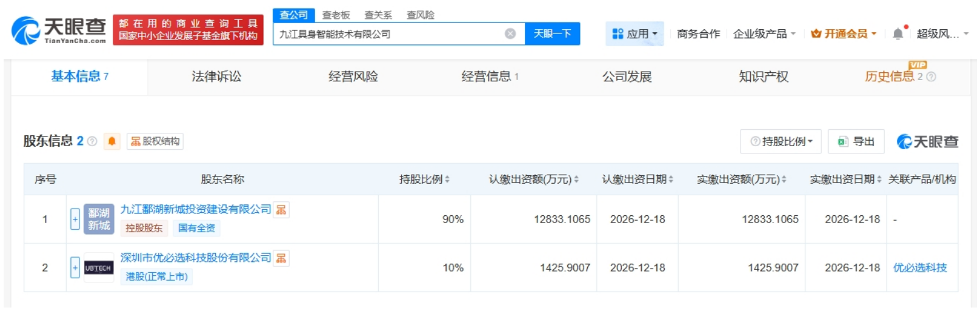Sort by 实缴出资额(万元) column
The width and height of the screenshot is (980, 316).
coord(742,180)
